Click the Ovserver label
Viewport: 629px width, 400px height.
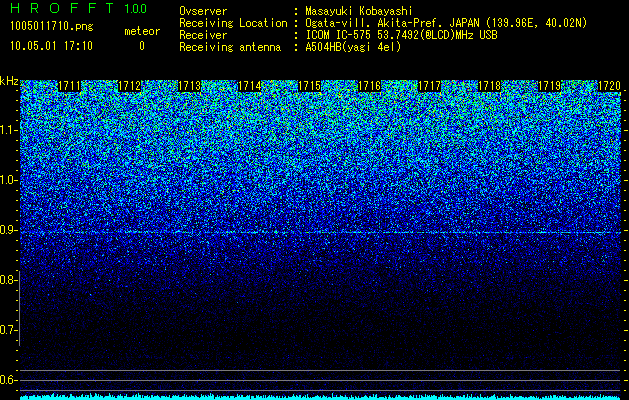point(203,11)
